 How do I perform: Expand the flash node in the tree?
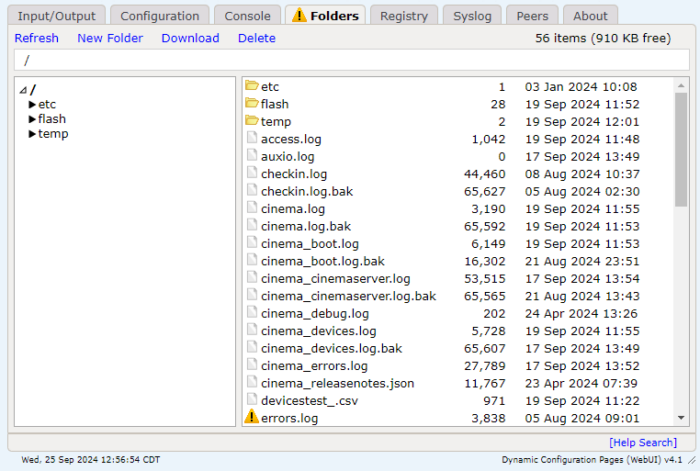(x=32, y=119)
